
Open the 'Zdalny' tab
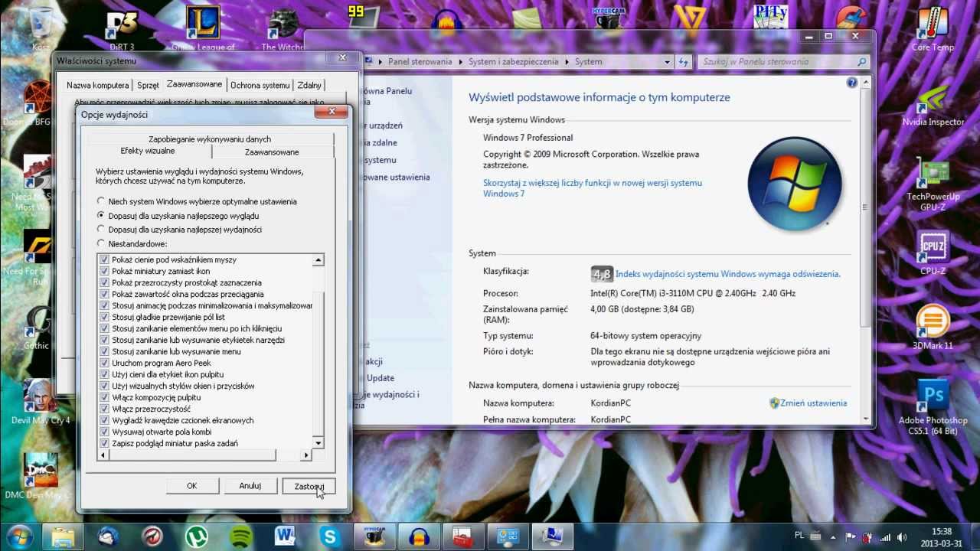coord(309,85)
